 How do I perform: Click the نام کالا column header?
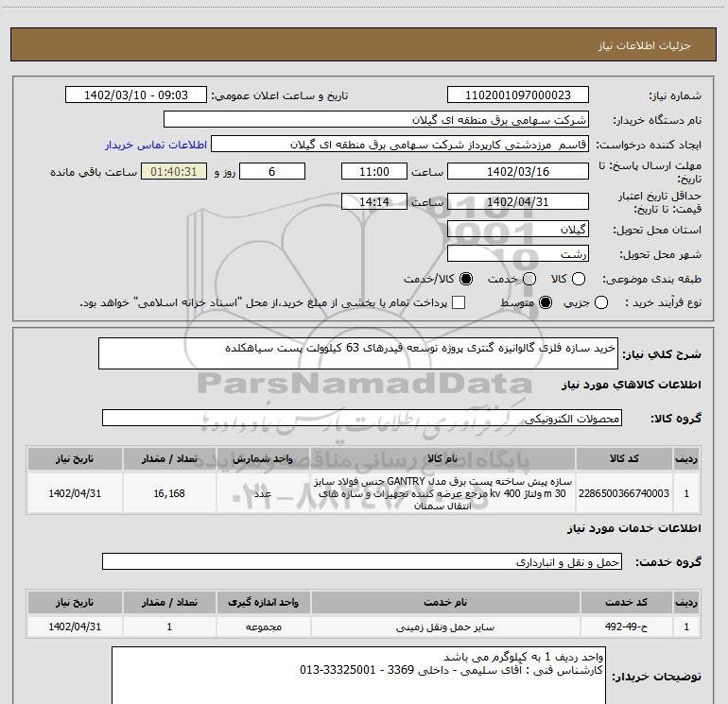point(442,458)
